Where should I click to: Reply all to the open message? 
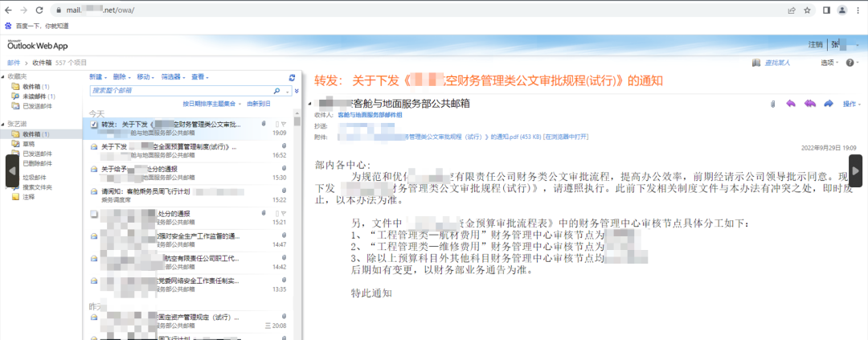pyautogui.click(x=809, y=104)
